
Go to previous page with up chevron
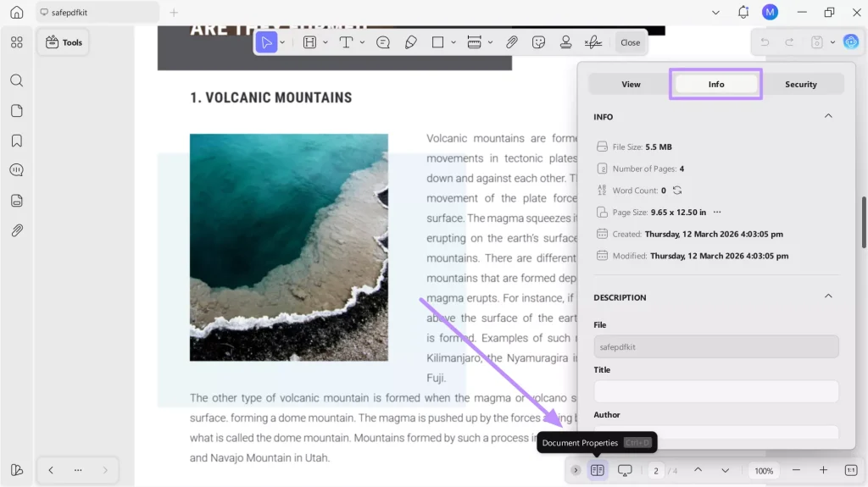click(x=698, y=470)
